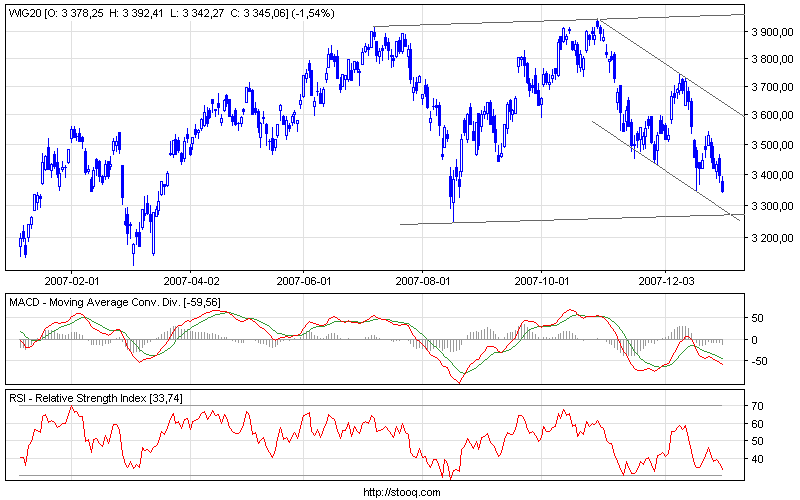Click the 3 400,00 price axis label

coord(772,175)
